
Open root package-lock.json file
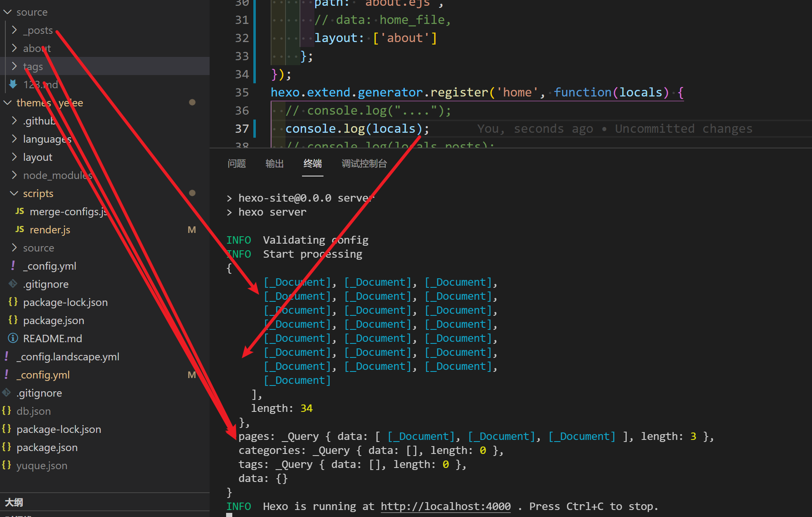point(59,429)
